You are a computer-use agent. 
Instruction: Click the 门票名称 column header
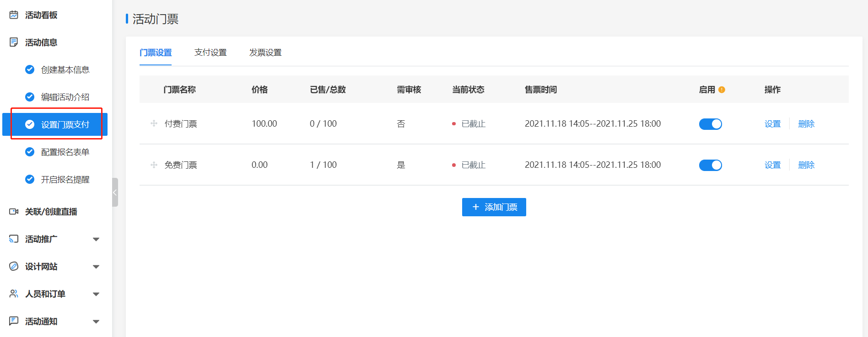(x=179, y=90)
